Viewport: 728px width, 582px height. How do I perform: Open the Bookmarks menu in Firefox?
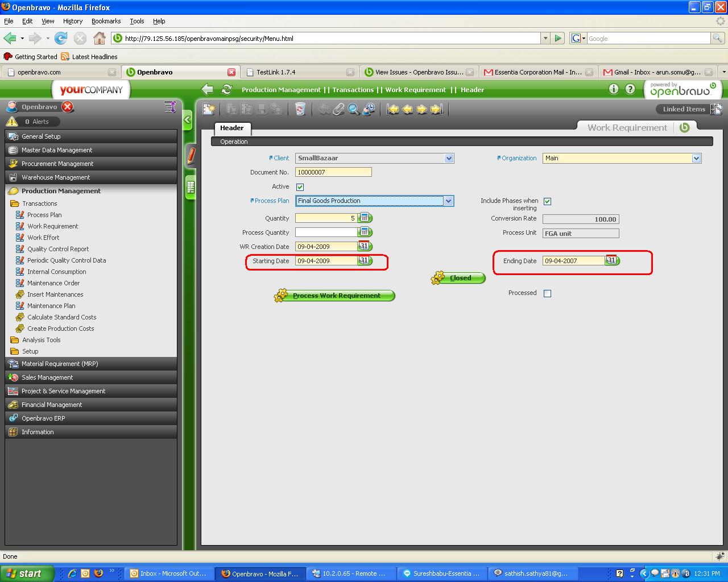pos(106,21)
